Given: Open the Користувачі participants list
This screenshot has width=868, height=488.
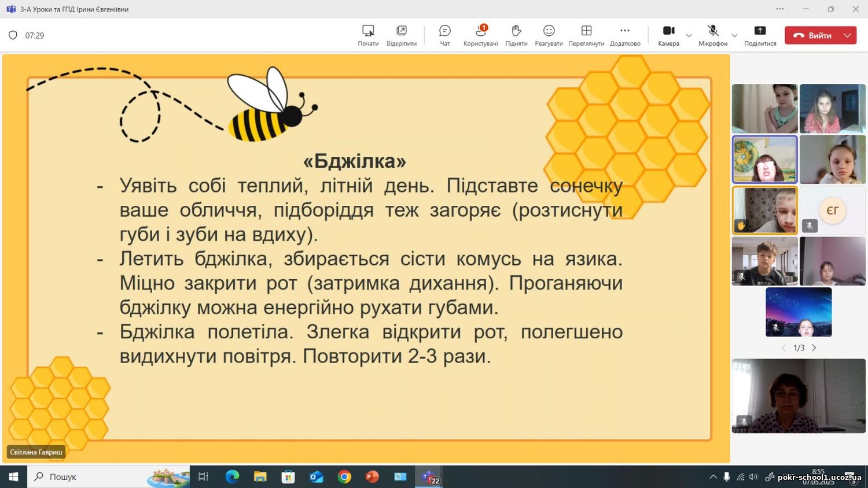Looking at the screenshot, I should tap(480, 35).
